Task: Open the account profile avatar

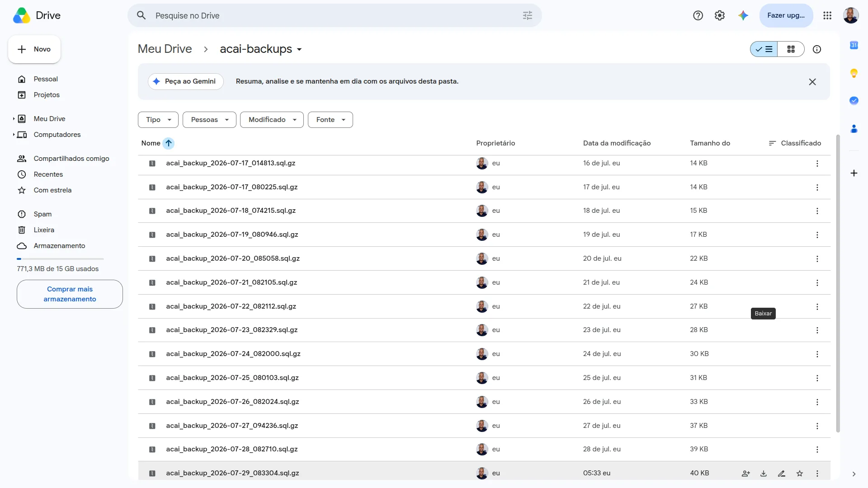Action: pos(851,15)
